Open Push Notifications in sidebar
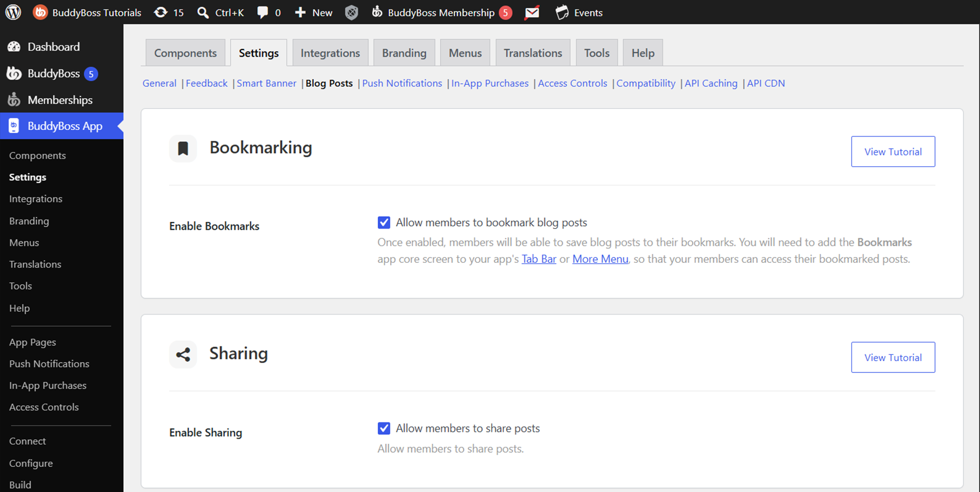980x492 pixels. [x=49, y=364]
